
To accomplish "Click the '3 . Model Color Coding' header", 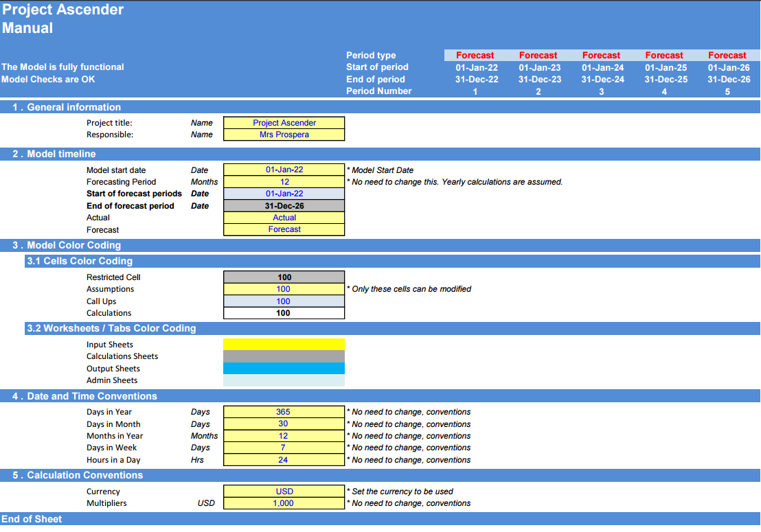I will (380, 245).
